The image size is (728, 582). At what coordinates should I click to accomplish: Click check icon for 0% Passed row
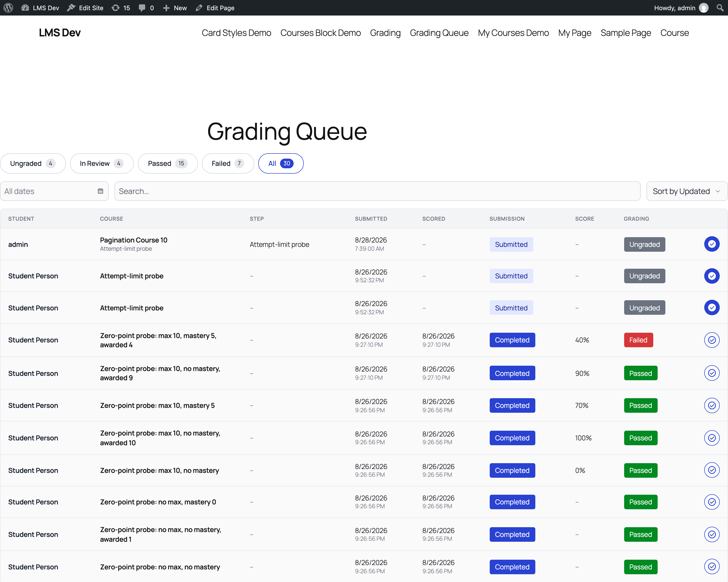712,470
